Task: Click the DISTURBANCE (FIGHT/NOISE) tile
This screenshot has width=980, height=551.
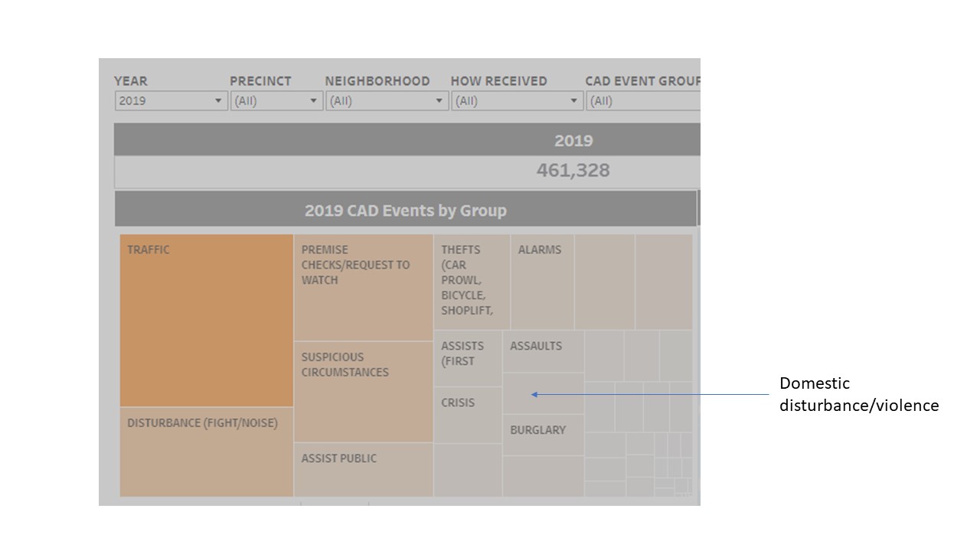Action: point(206,452)
